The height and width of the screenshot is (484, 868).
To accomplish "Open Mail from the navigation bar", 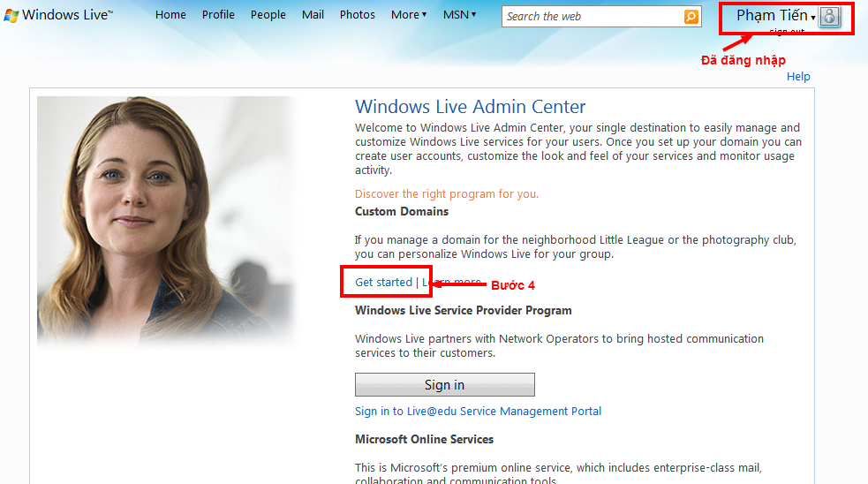I will click(x=313, y=15).
